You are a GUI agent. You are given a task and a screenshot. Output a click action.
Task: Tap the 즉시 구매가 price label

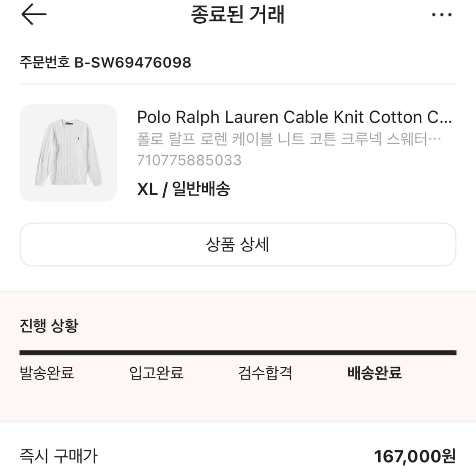[x=58, y=456]
